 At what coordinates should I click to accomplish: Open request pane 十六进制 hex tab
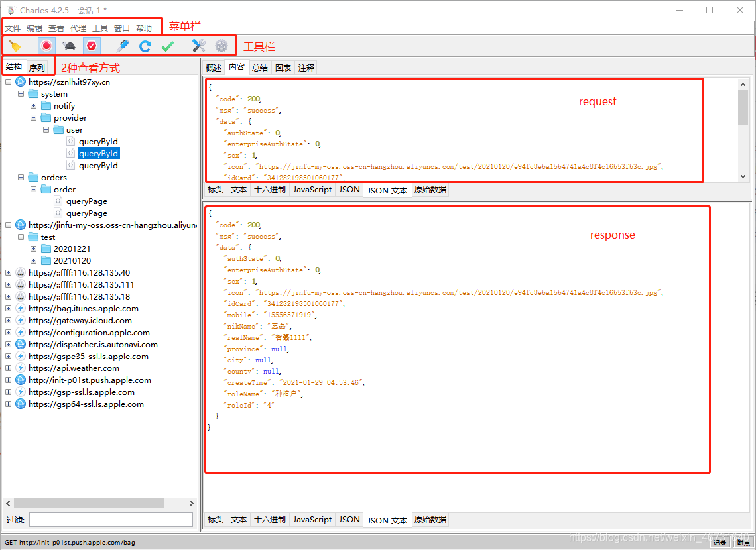click(270, 190)
